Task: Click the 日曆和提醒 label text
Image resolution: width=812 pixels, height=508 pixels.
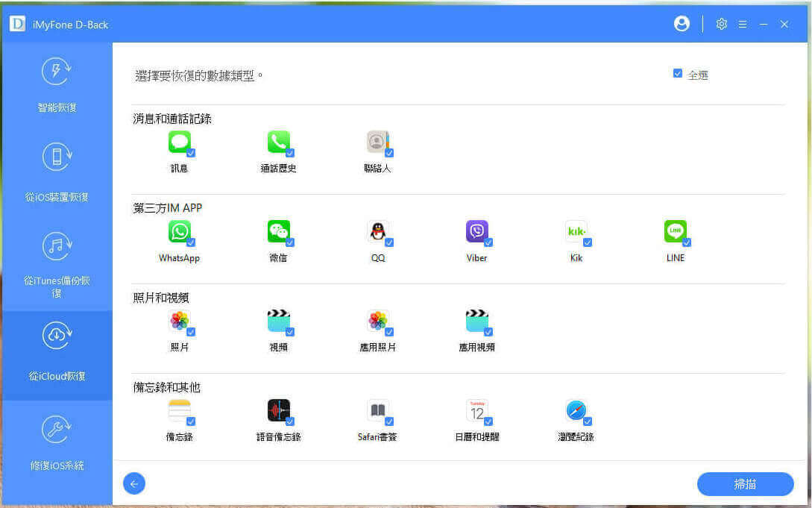Action: tap(477, 437)
